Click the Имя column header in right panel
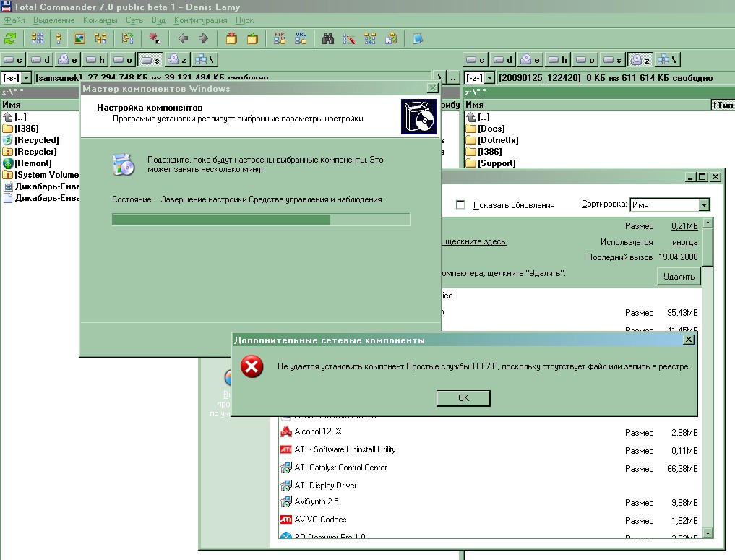 [587, 105]
